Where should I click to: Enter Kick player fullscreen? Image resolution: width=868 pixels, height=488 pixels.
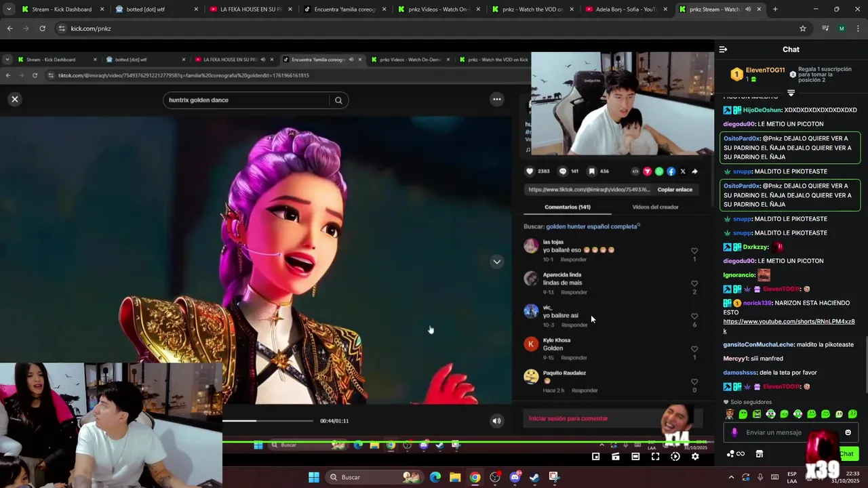pos(655,457)
